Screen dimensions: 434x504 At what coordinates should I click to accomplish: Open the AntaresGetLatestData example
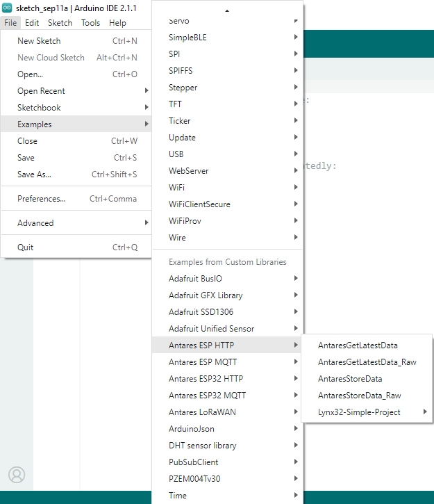(358, 346)
